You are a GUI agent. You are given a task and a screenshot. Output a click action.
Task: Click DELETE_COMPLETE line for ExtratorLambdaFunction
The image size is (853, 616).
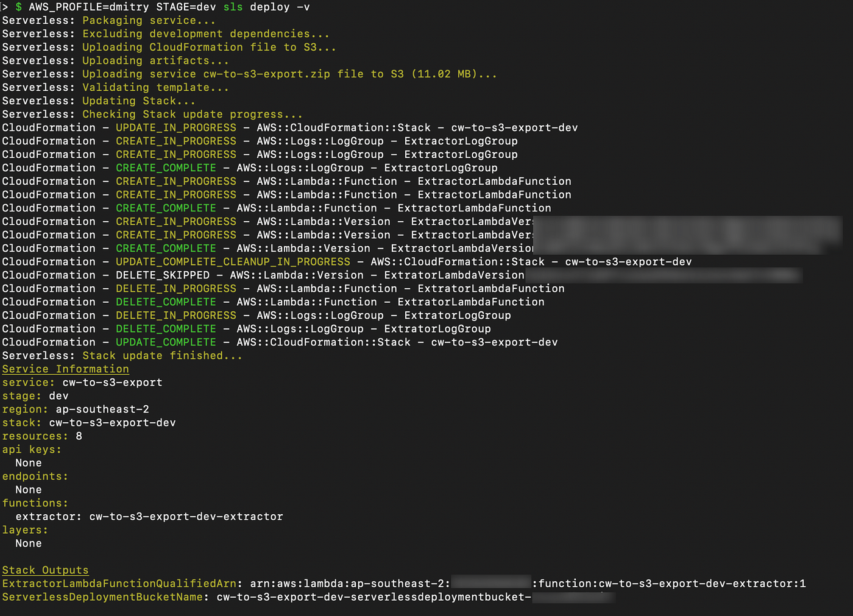coord(273,302)
